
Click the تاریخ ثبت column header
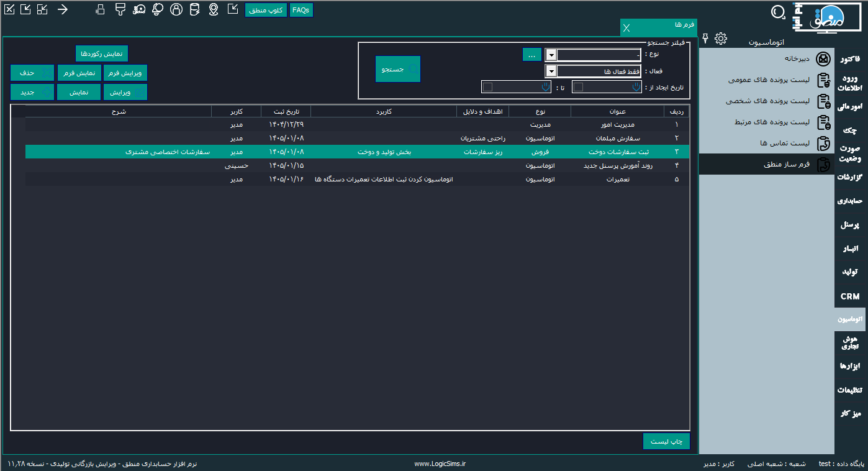[286, 111]
